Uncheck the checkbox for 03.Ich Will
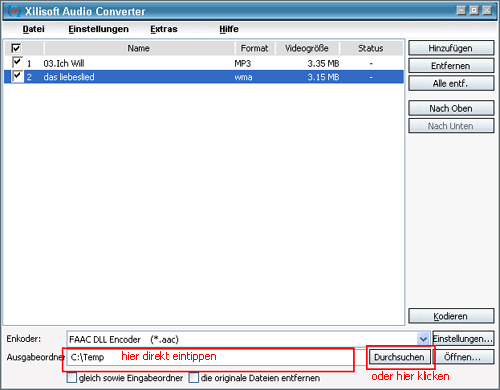500x390 pixels. (x=17, y=62)
